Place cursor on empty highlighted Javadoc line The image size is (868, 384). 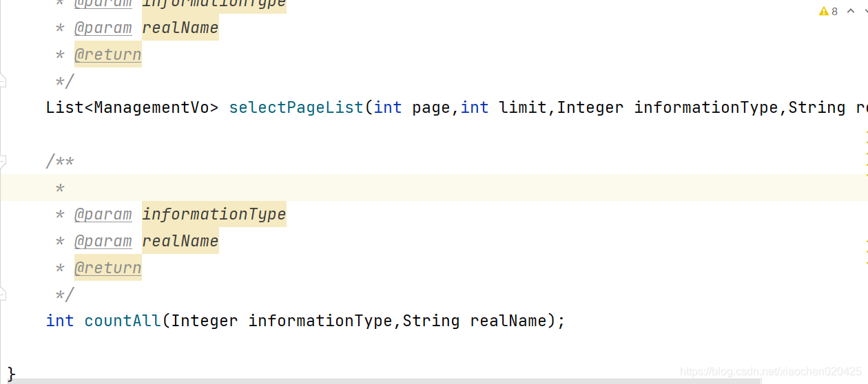click(434, 187)
